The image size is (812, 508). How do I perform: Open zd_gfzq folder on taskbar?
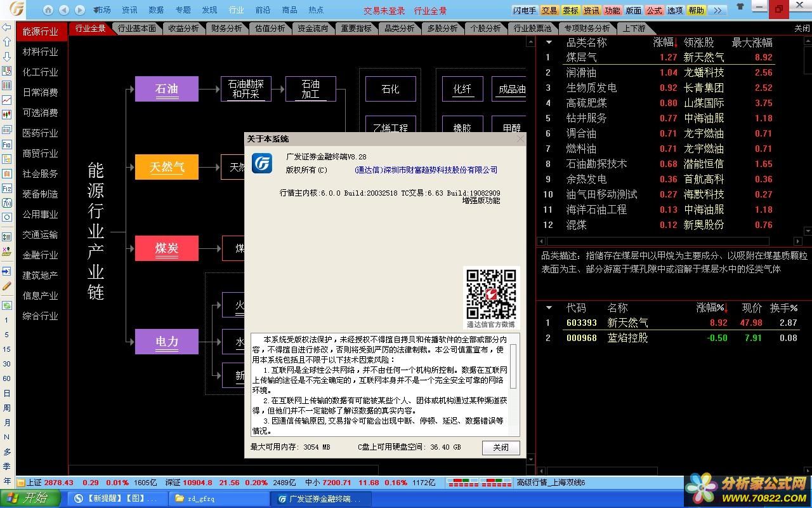coord(218,499)
